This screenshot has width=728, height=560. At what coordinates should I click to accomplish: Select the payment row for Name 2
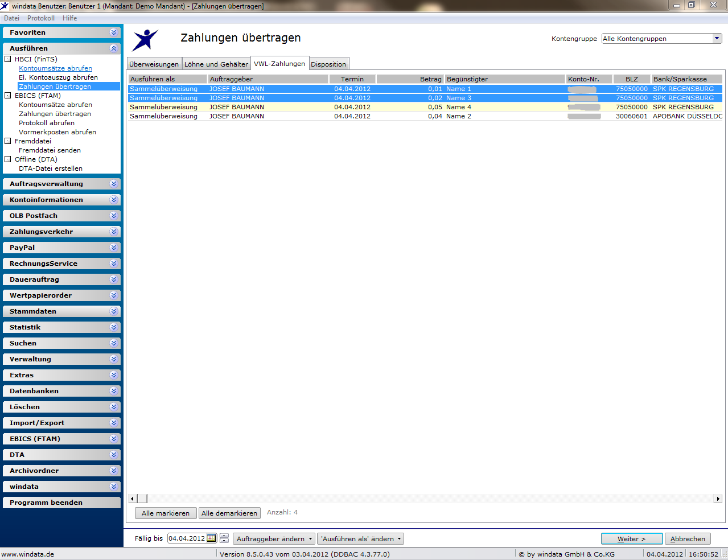[x=425, y=116]
